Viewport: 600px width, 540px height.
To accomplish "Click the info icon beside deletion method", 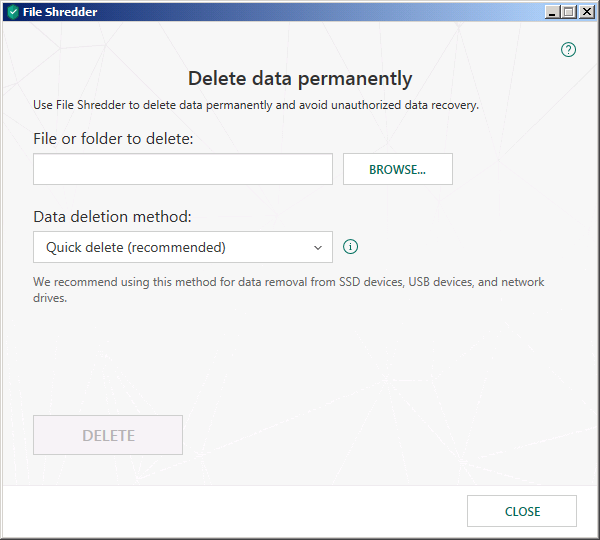I will [x=351, y=247].
